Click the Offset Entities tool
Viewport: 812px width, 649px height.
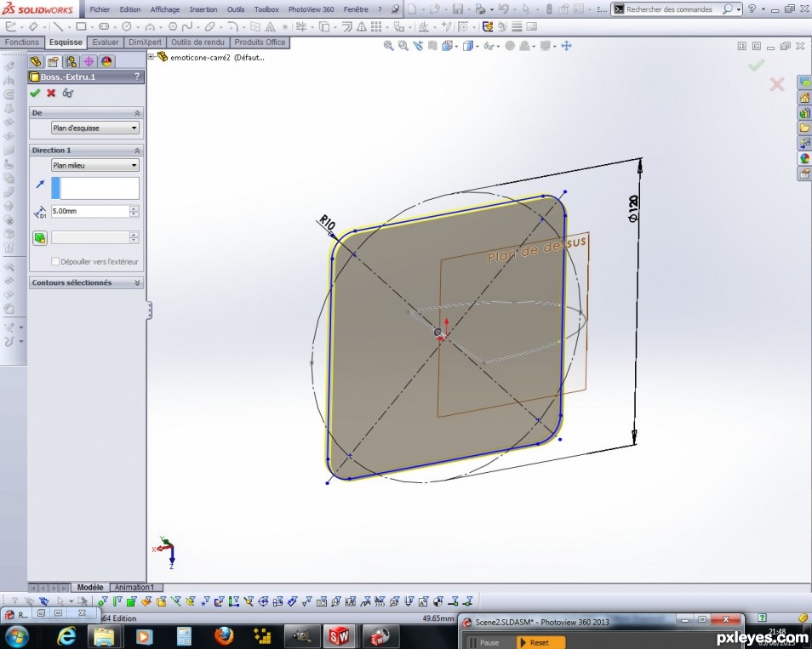346,26
